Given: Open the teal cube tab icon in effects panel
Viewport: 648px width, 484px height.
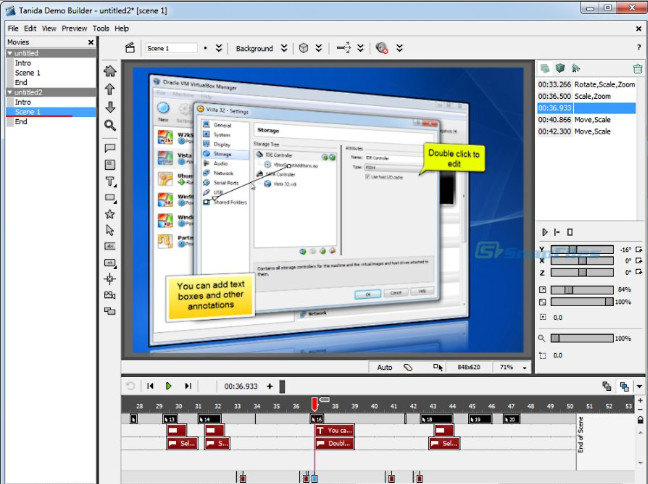Looking at the screenshot, I should tap(560, 68).
